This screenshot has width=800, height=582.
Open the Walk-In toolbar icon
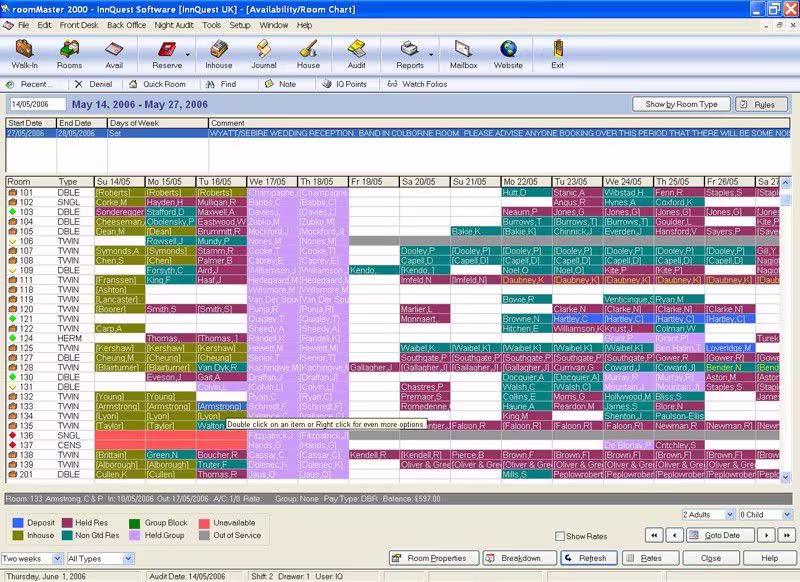pos(24,54)
